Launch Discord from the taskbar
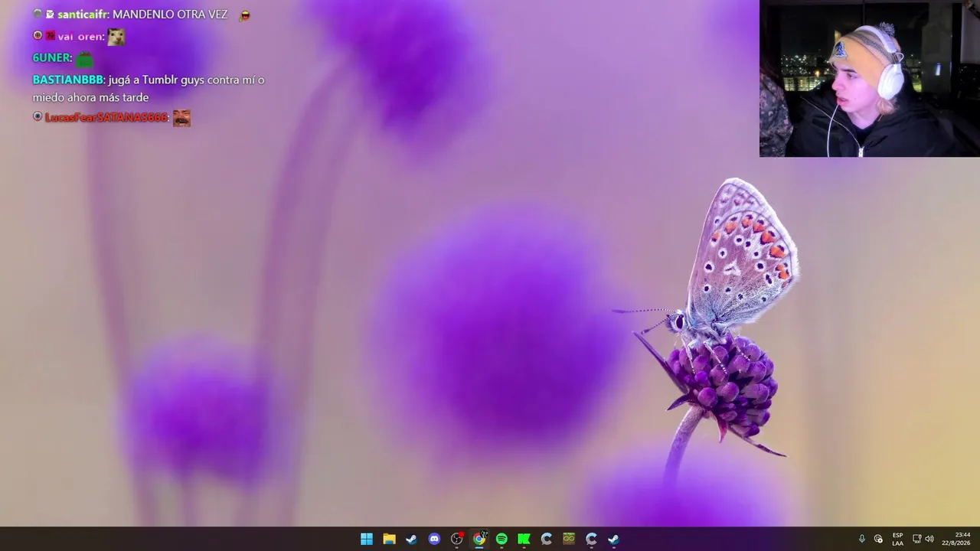 tap(434, 539)
